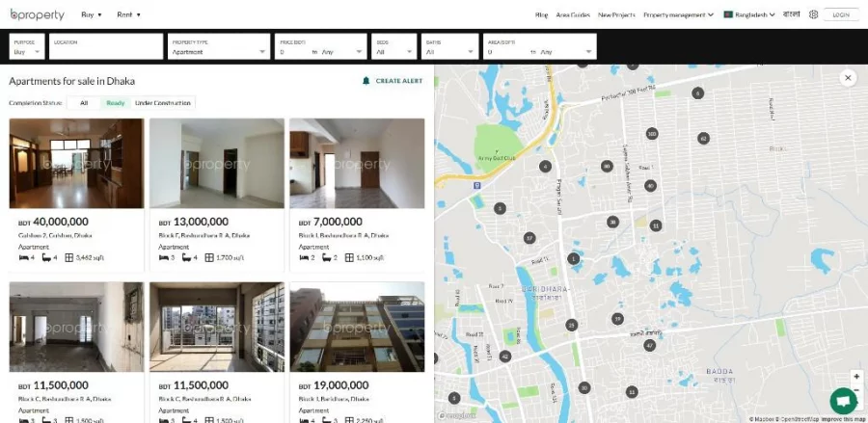Open BDT 13,000,000 listing photo

217,163
